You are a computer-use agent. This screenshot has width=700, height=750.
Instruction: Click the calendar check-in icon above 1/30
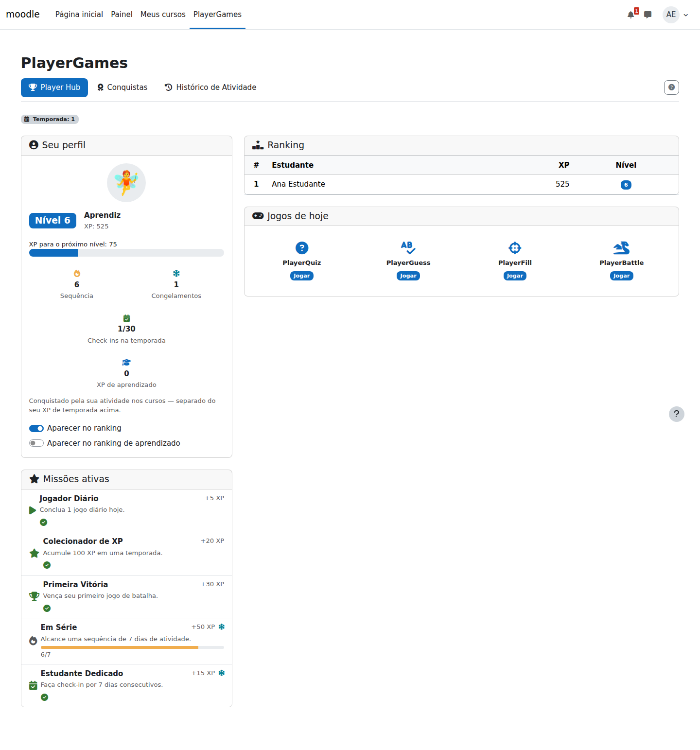pyautogui.click(x=126, y=318)
